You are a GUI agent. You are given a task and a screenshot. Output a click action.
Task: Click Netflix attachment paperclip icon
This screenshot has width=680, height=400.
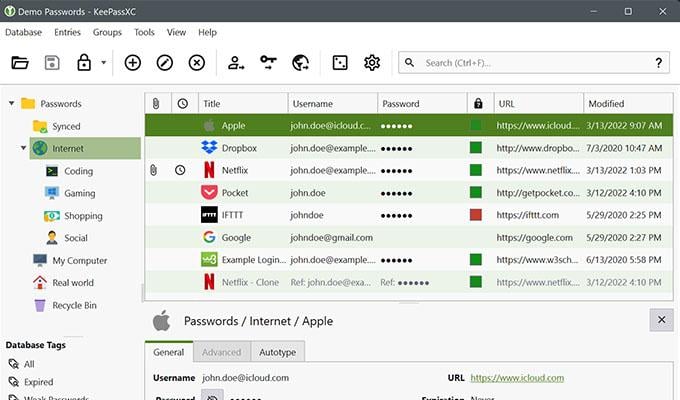[x=153, y=170]
